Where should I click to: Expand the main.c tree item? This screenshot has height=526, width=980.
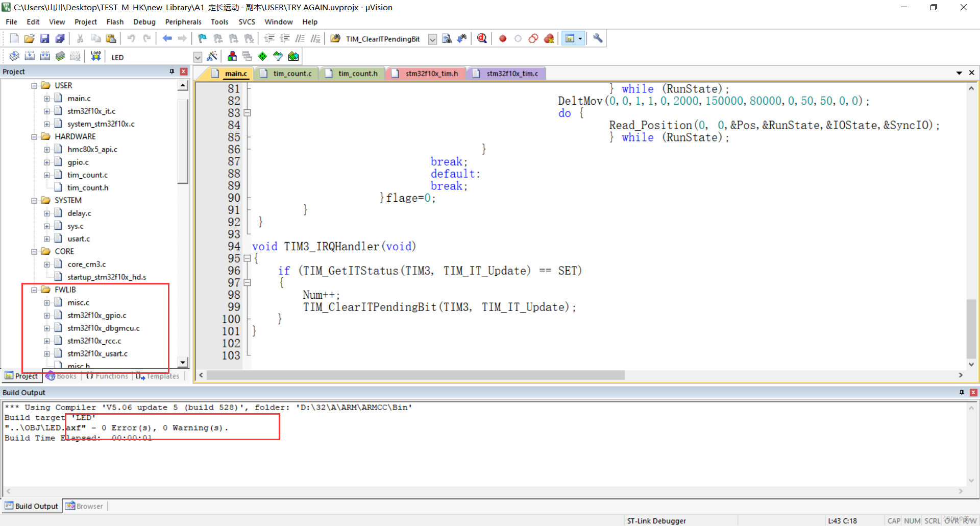click(46, 98)
